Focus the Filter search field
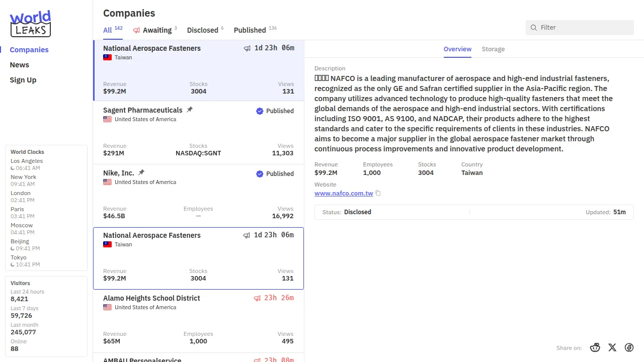Image resolution: width=644 pixels, height=362 pixels. pyautogui.click(x=584, y=28)
